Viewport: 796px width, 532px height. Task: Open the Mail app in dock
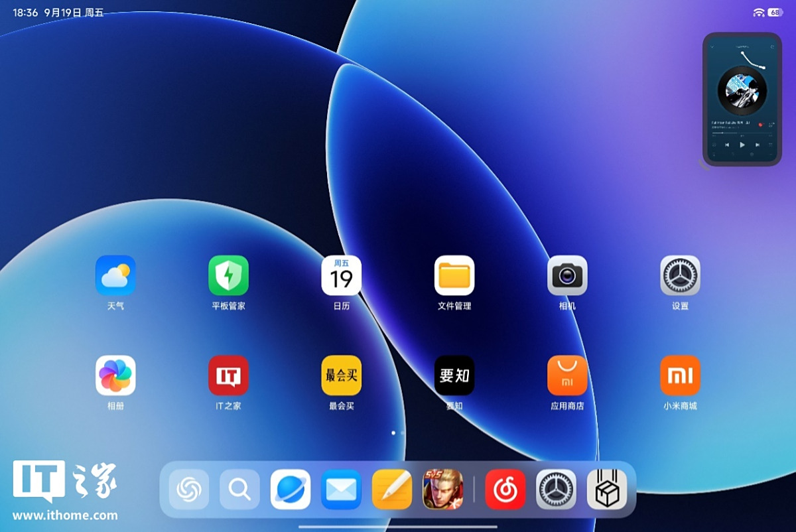click(342, 490)
